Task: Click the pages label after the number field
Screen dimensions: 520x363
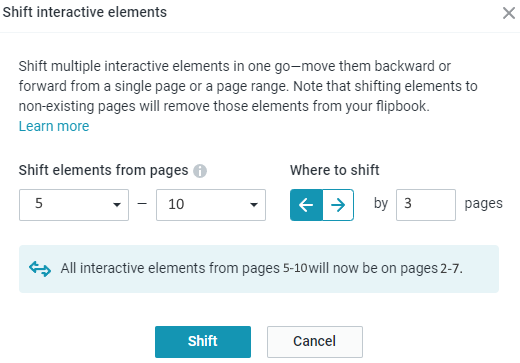Action: pos(483,204)
